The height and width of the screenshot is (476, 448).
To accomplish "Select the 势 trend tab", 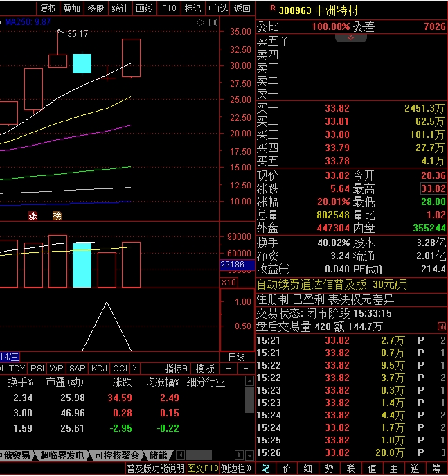I will [330, 469].
